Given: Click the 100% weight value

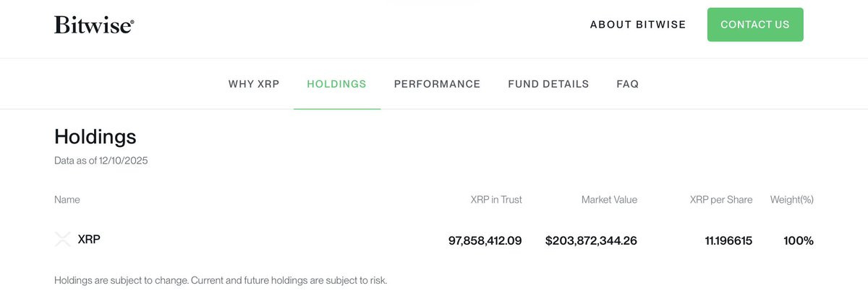Looking at the screenshot, I should point(799,240).
